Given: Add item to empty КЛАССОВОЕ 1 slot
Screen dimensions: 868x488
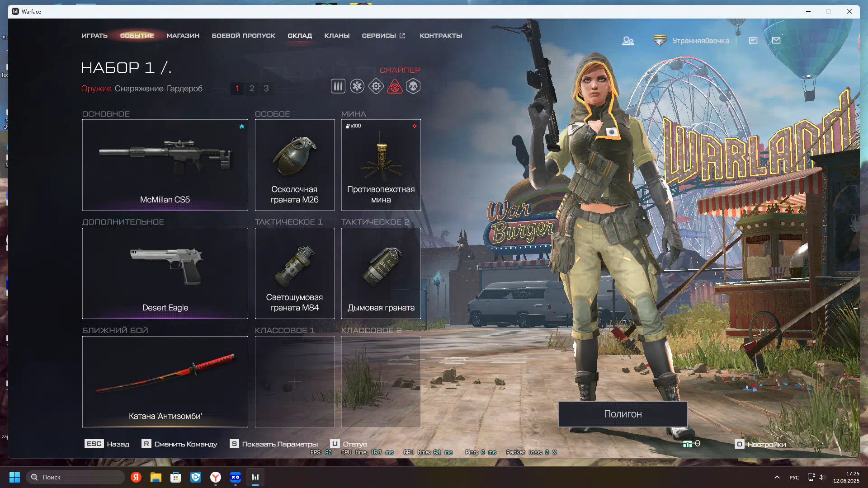Looking at the screenshot, I should (294, 382).
